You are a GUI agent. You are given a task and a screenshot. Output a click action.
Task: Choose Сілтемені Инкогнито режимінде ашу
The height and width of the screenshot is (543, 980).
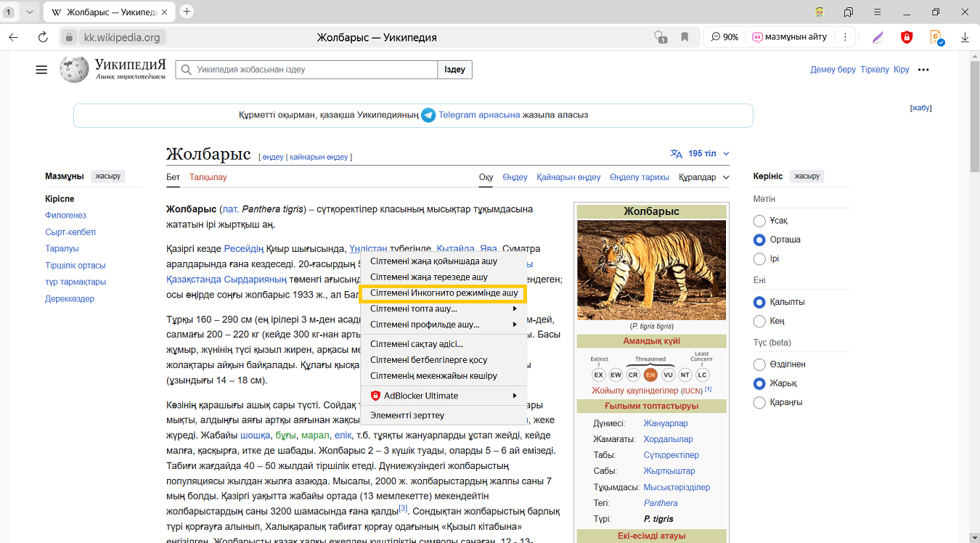444,293
